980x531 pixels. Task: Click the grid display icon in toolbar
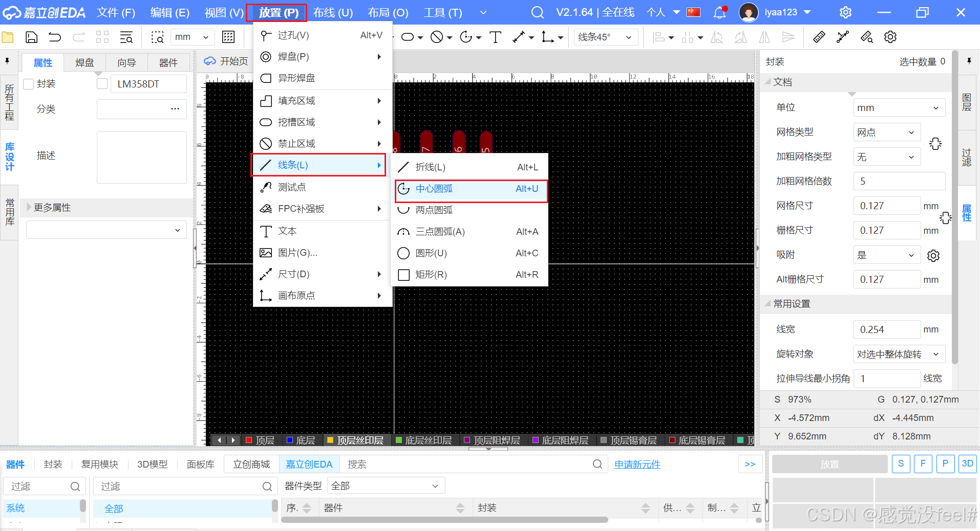[228, 37]
